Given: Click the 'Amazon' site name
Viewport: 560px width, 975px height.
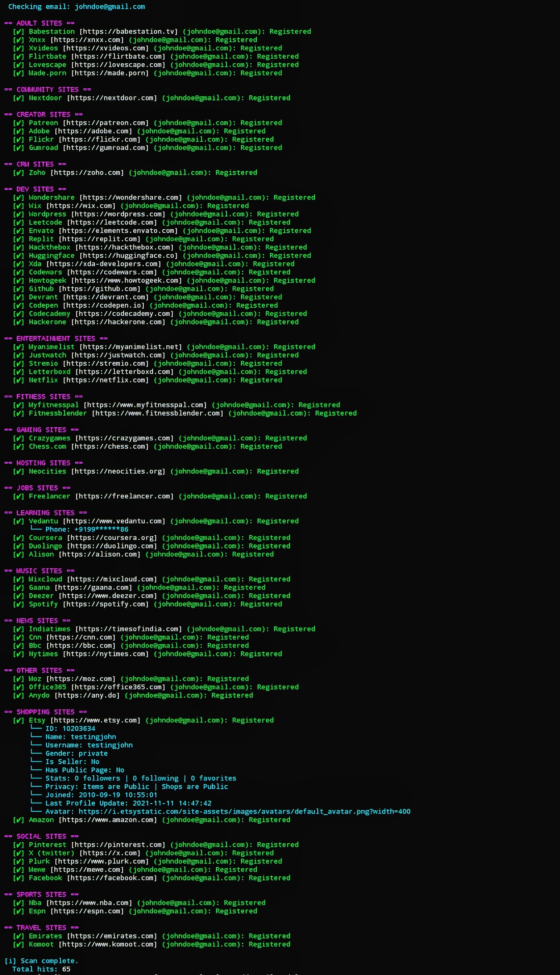Looking at the screenshot, I should click(x=41, y=820).
